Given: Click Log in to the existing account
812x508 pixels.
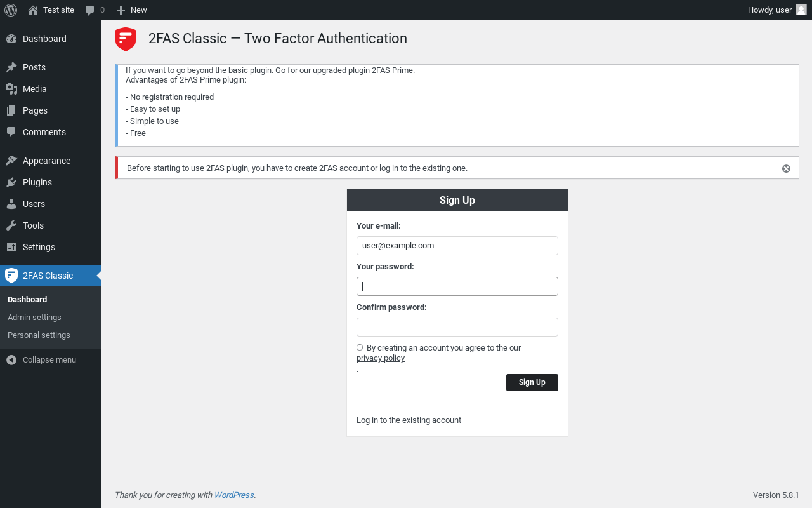Looking at the screenshot, I should (x=409, y=420).
